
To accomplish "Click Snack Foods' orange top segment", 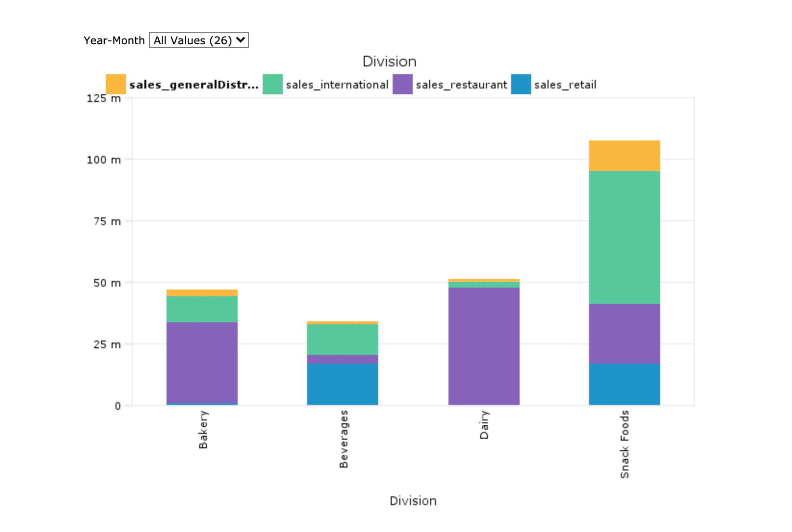I will point(625,155).
